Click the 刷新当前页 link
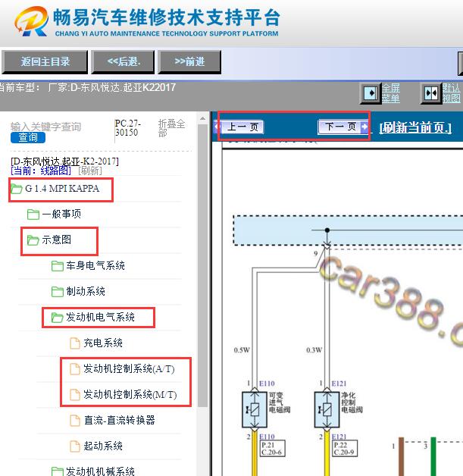463x476 pixels. coord(415,127)
